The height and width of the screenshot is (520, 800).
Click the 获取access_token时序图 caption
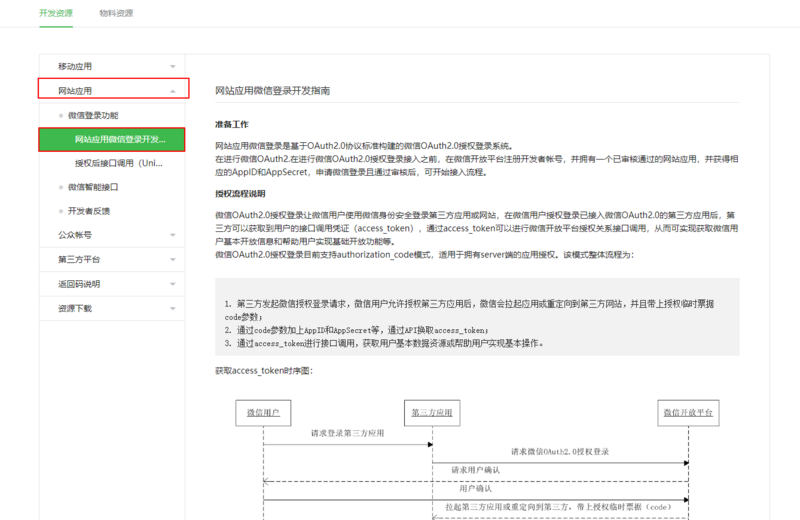[264, 370]
